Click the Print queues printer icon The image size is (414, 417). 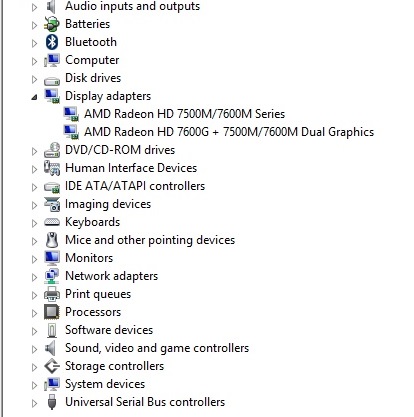click(52, 294)
